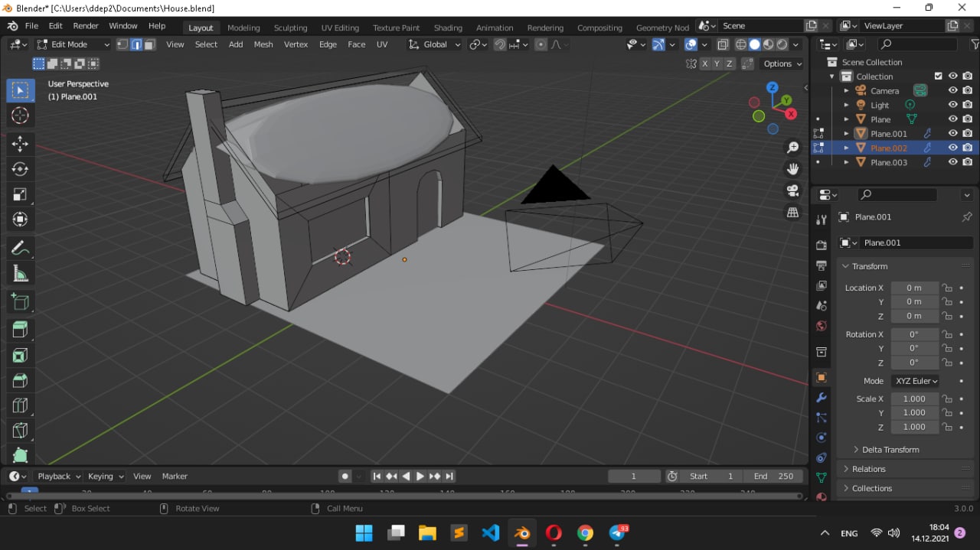Select the Scale tool
The image size is (980, 550).
tap(21, 194)
